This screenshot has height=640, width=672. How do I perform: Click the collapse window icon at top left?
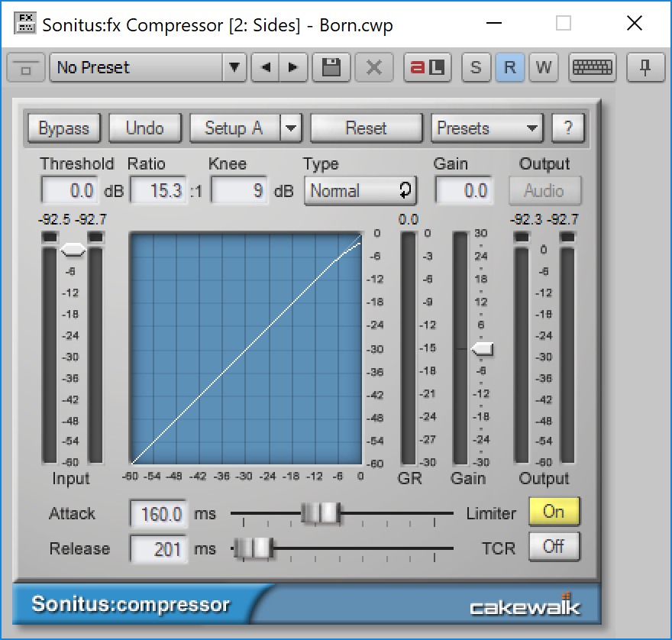25,67
